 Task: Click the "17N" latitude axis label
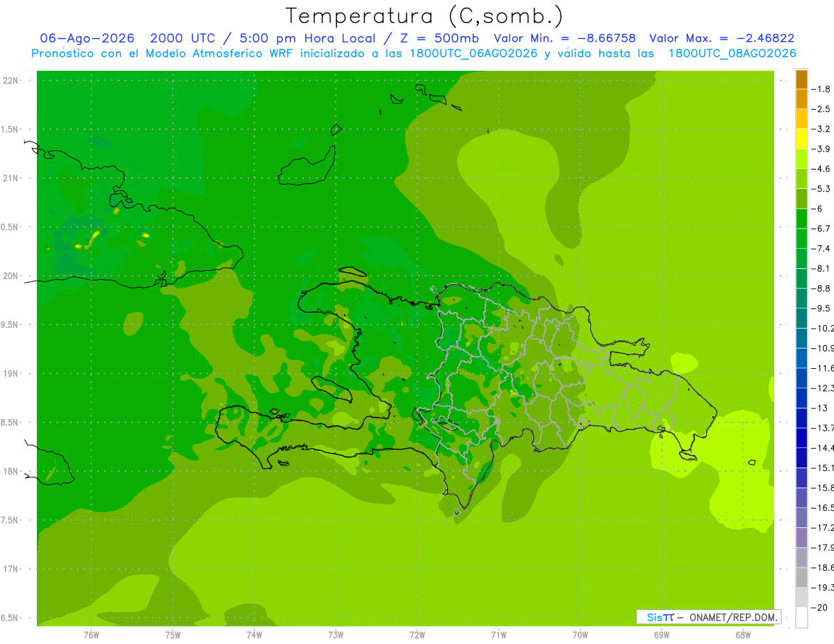tap(12, 569)
